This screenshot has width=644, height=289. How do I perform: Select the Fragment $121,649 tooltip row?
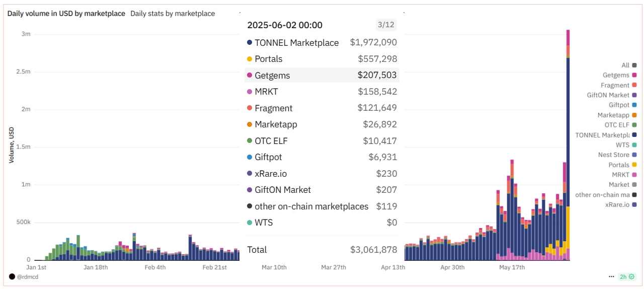tap(322, 108)
